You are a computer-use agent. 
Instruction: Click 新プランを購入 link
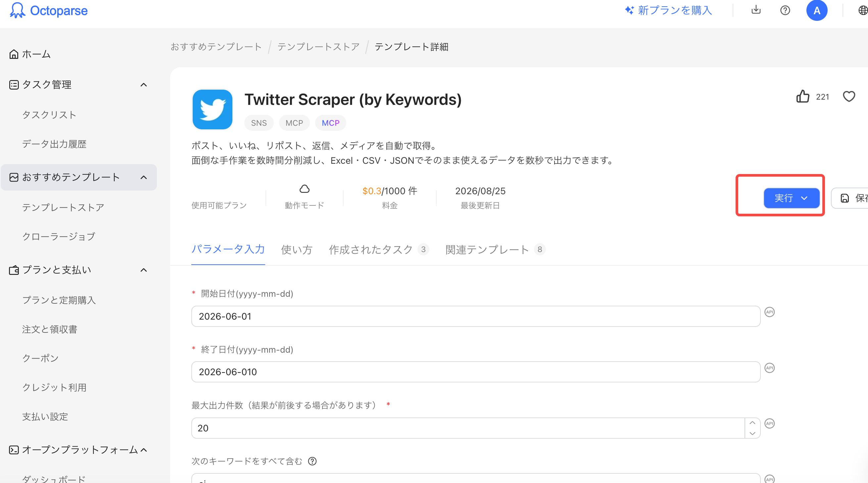668,11
